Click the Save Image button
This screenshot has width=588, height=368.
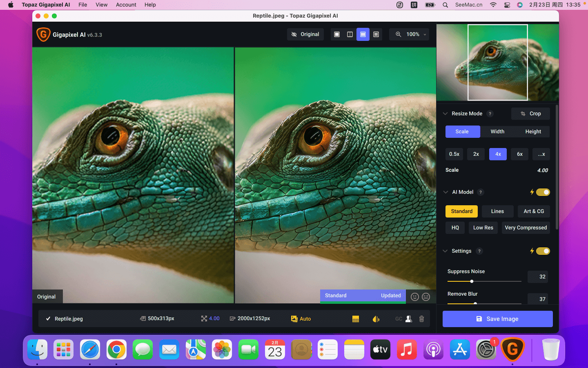pos(497,319)
